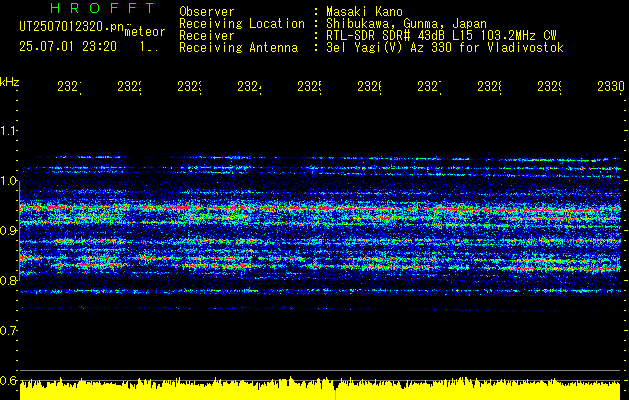
Task: Select the location Shibukawa, Gunma, Japan
Action: 406,24
